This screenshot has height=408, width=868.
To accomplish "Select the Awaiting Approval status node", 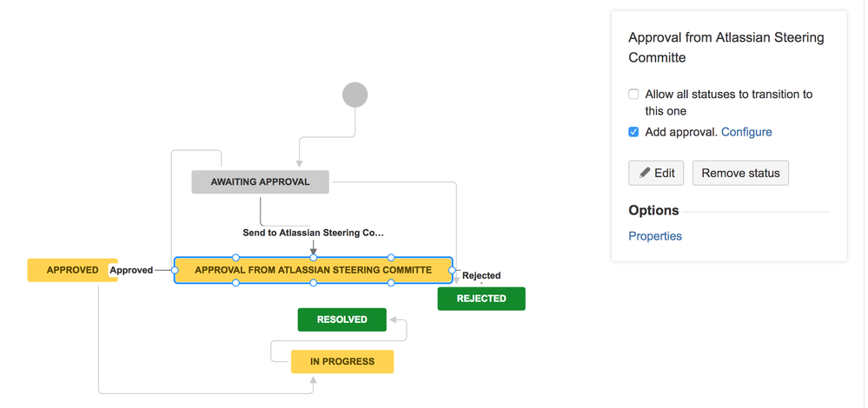I will pyautogui.click(x=260, y=182).
